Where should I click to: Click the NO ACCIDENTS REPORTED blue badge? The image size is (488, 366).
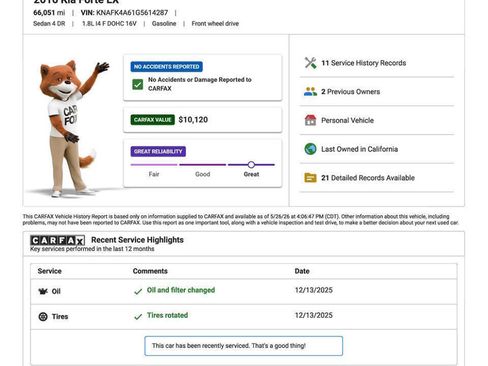pos(166,67)
